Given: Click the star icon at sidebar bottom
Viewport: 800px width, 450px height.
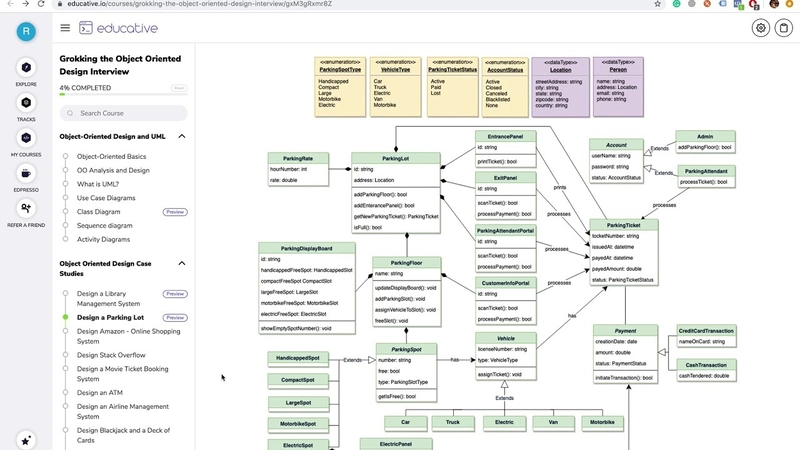Looking at the screenshot, I should (x=26, y=440).
